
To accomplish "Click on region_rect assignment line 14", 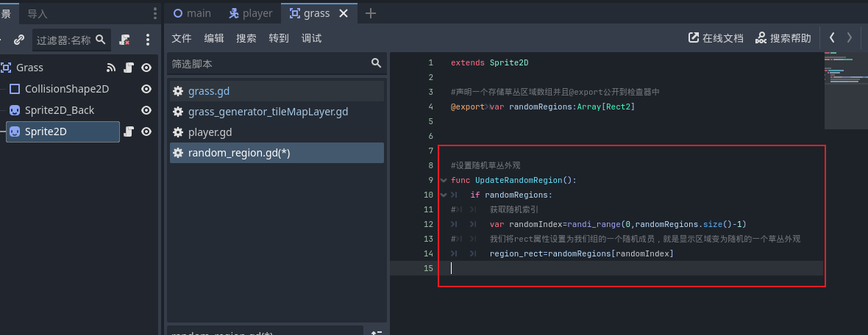I will coord(581,253).
